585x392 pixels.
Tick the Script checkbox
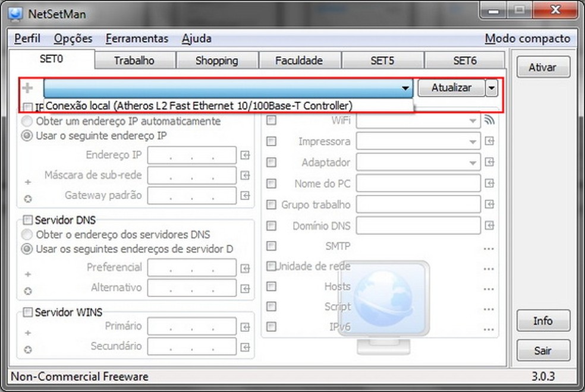pos(271,306)
